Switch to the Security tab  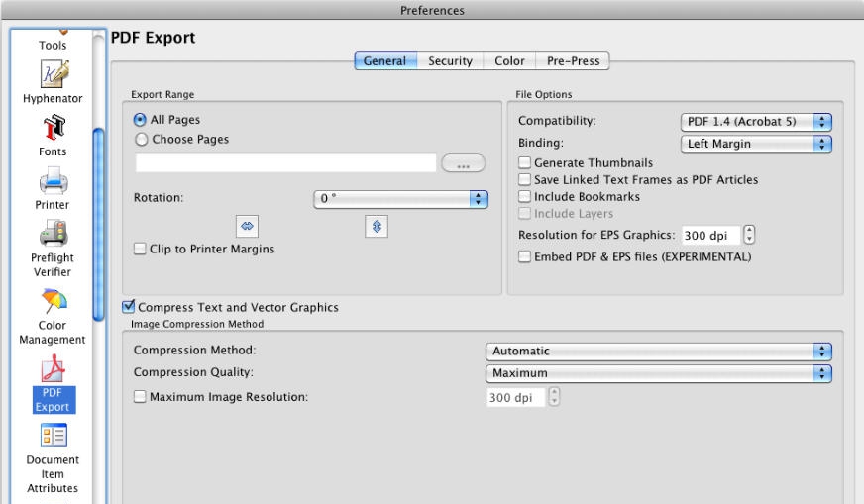[x=450, y=61]
